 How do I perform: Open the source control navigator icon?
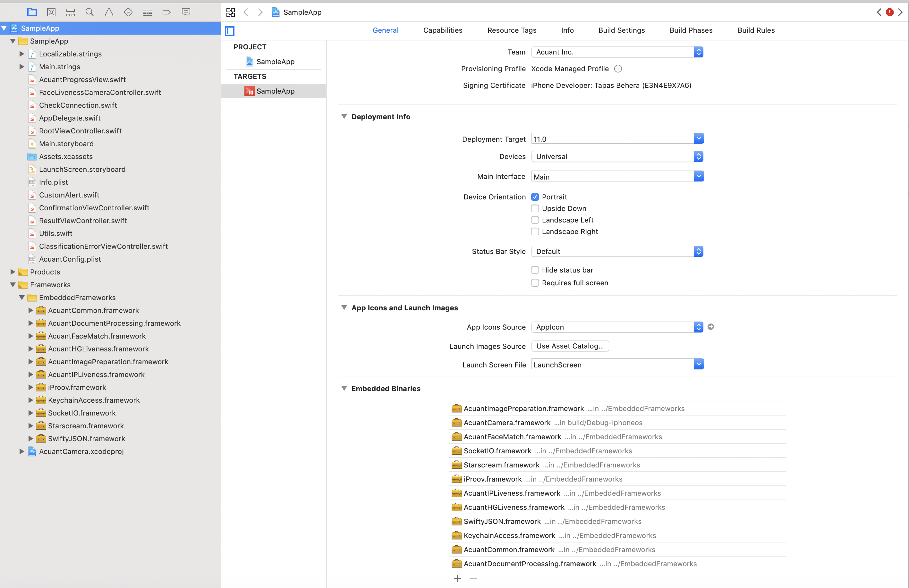point(51,12)
